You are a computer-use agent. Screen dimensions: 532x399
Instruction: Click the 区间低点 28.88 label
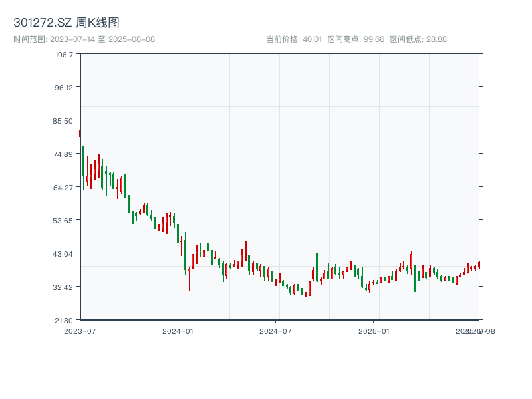418,39
